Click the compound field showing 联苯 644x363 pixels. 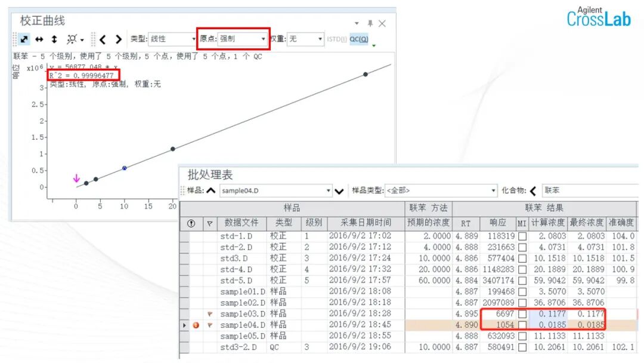point(590,190)
